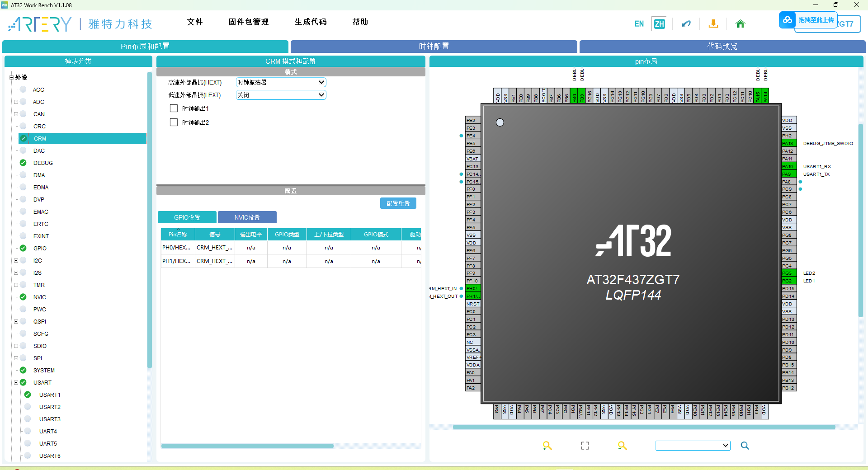Switch to the 时钟配置 tab
This screenshot has height=470, width=868.
click(x=434, y=46)
